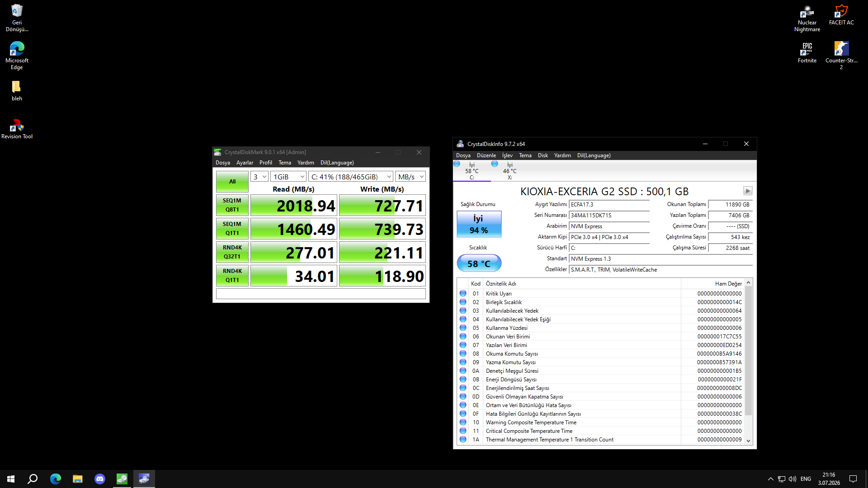868x488 pixels.
Task: Switch to CrystalDiskInfo taskbar button
Action: [144, 479]
